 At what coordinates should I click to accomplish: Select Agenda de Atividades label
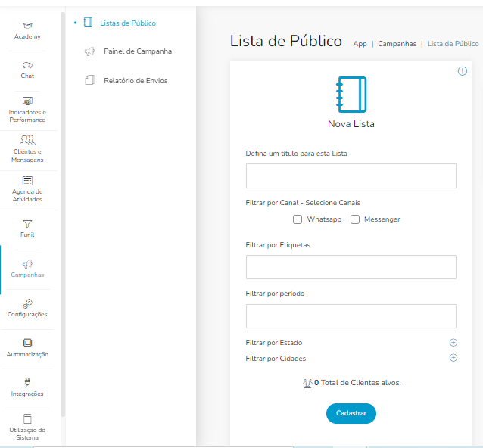(27, 195)
